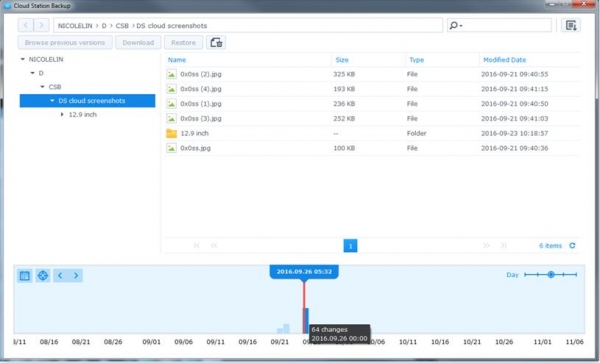Click file name 0x0ss (2).jpg

pos(201,74)
